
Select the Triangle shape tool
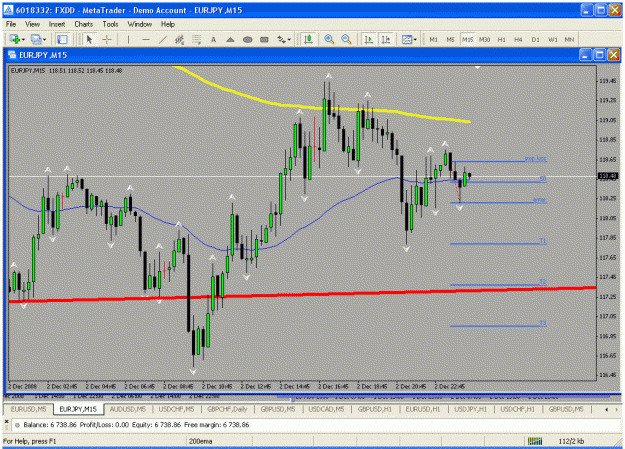pos(230,39)
